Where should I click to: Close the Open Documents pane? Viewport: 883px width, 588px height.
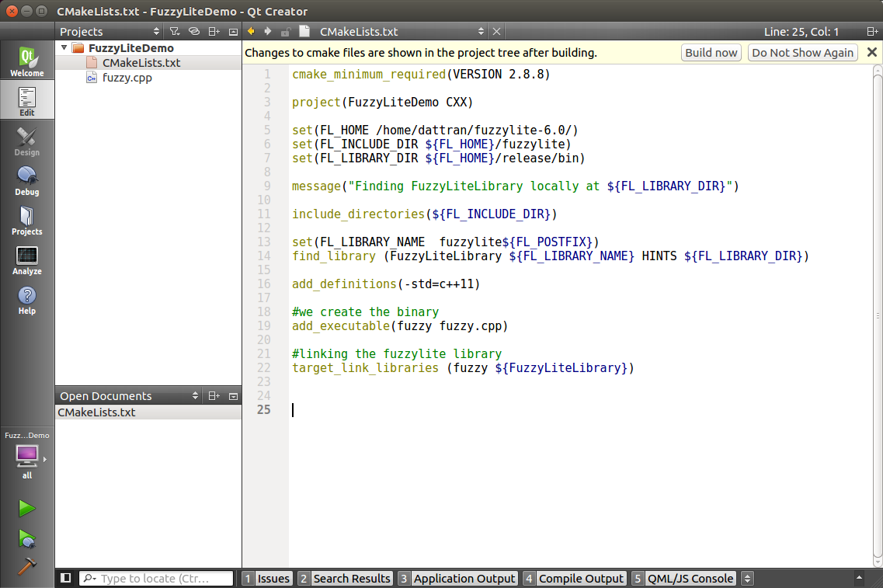(x=233, y=396)
